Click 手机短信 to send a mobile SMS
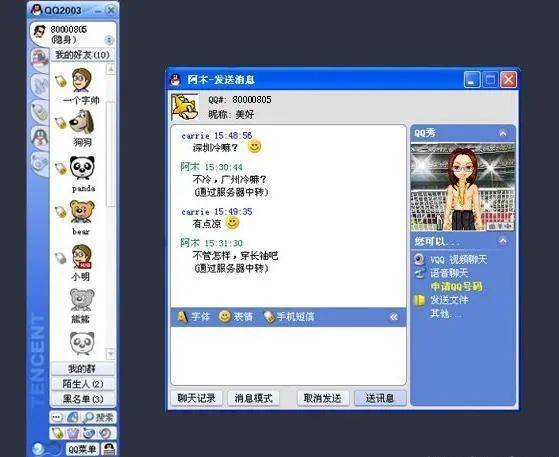Screen dimensions: 559x457 [289, 317]
